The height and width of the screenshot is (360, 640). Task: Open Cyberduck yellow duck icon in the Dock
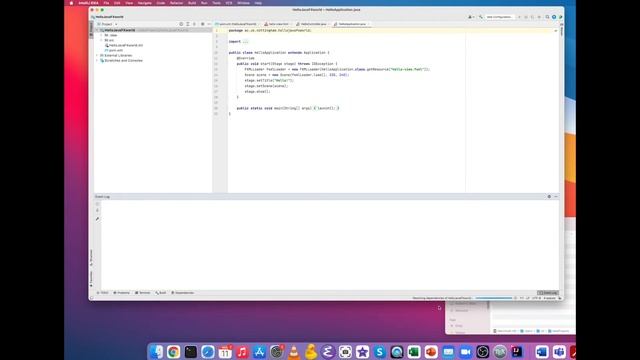tap(311, 352)
